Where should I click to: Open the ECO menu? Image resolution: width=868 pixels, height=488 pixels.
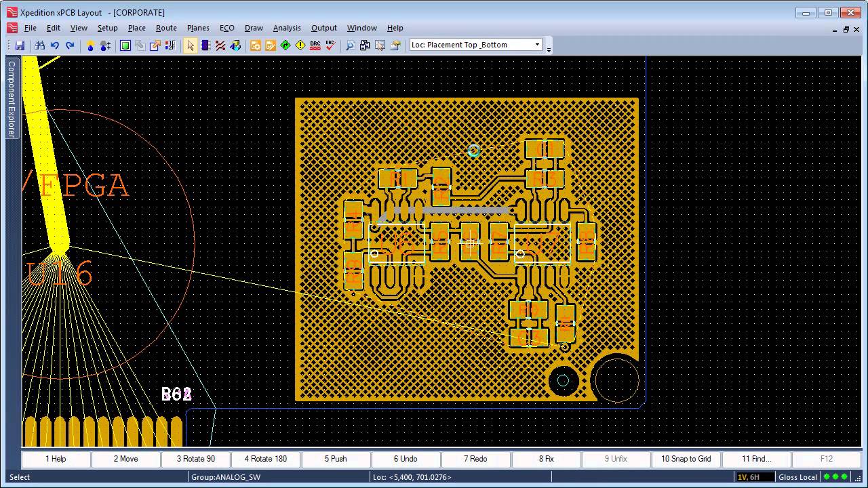pos(227,28)
